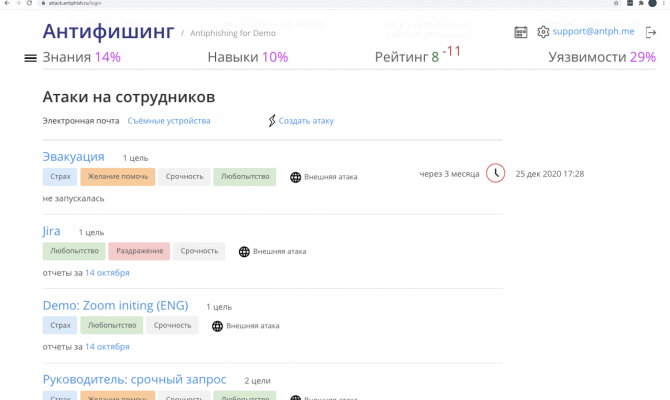Open the settings gear icon

point(543,32)
